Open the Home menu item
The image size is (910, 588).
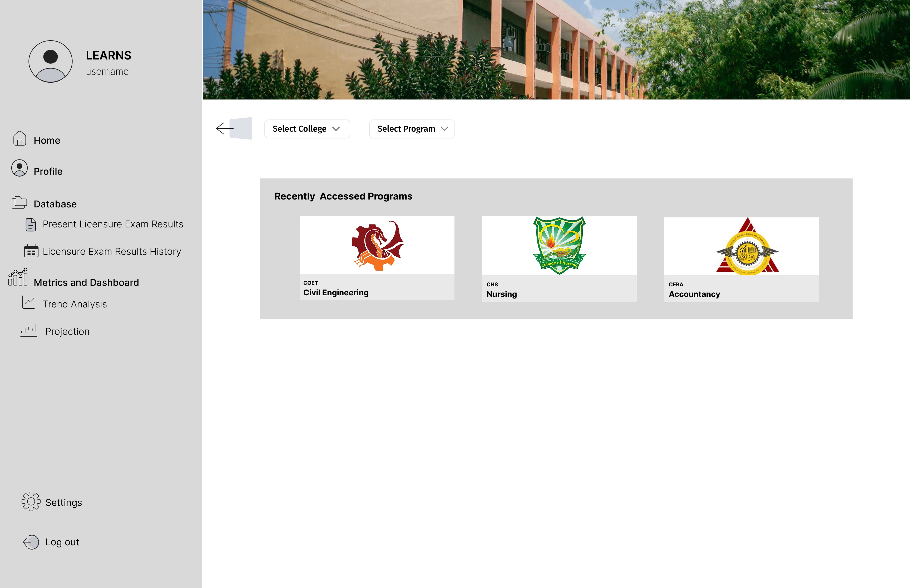47,140
